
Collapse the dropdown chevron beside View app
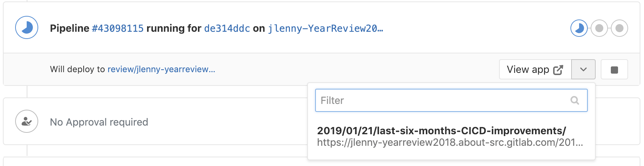click(583, 70)
